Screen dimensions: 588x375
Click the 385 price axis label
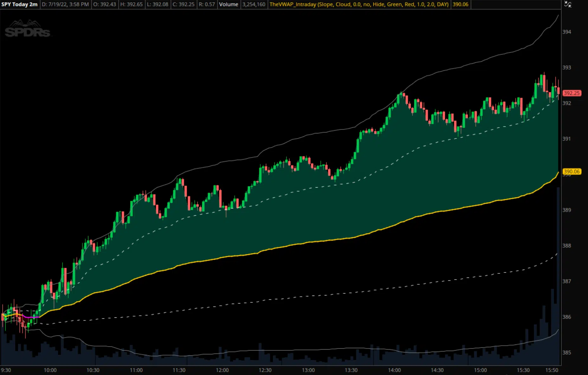pyautogui.click(x=567, y=353)
